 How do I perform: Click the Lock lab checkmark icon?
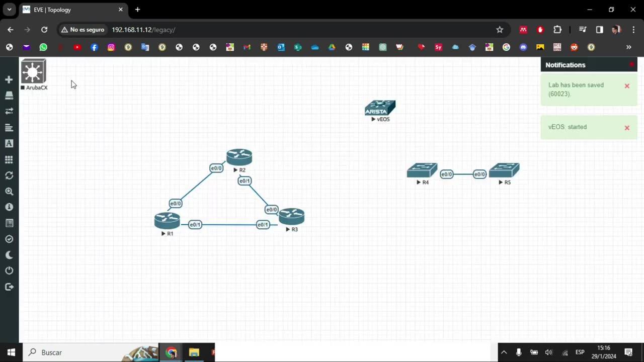click(x=9, y=239)
